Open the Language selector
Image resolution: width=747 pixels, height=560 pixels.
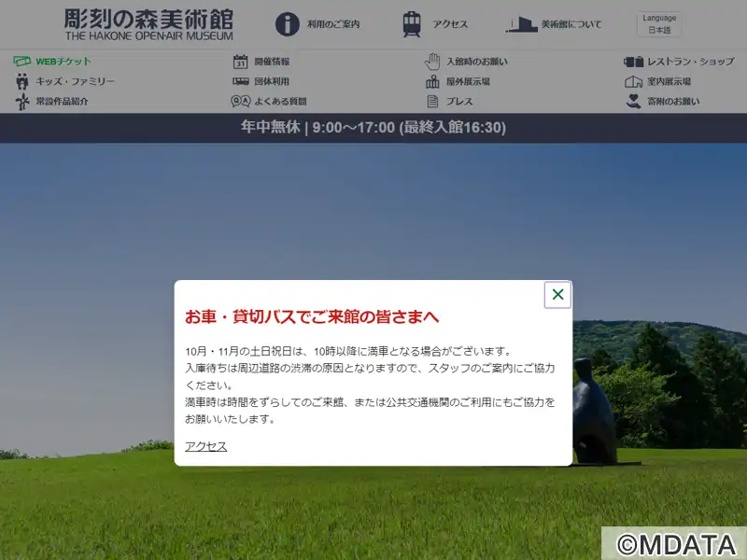point(659,24)
